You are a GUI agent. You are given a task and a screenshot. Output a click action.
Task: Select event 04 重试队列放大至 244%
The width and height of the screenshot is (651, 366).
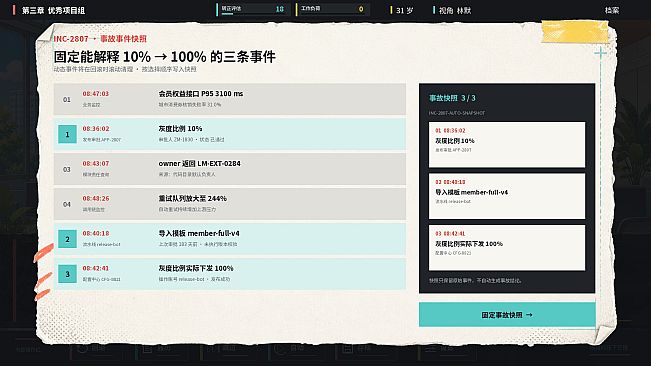[x=230, y=204]
